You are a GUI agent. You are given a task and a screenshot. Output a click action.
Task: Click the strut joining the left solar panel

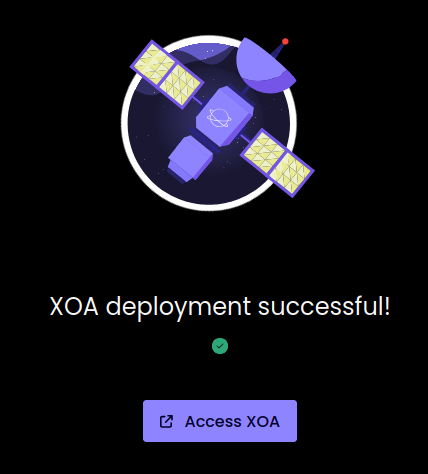[x=197, y=100]
